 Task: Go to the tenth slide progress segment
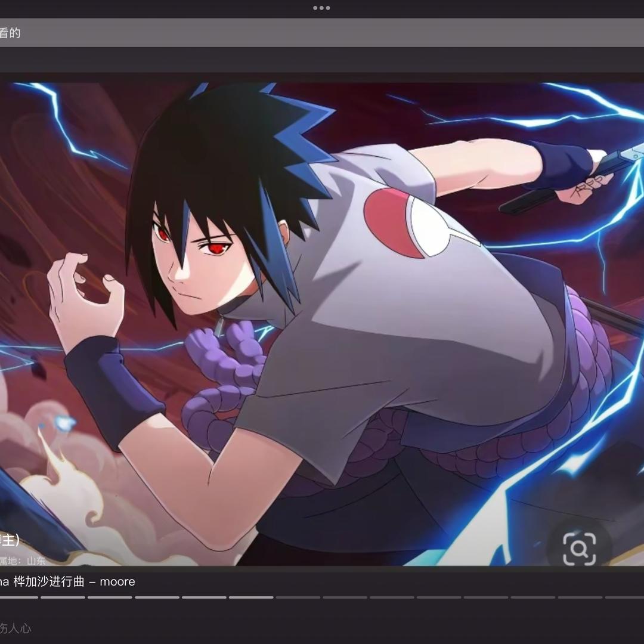point(439,597)
